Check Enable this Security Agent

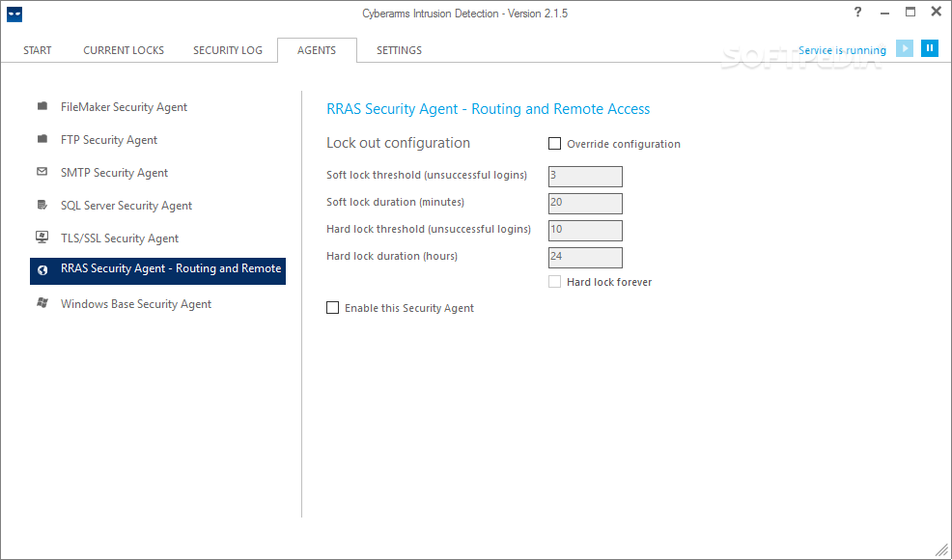333,308
